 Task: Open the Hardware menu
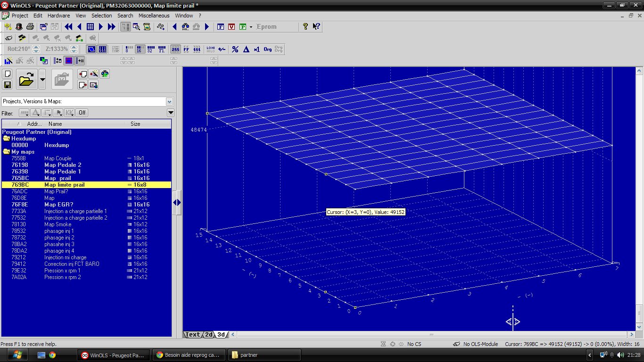[x=58, y=16]
